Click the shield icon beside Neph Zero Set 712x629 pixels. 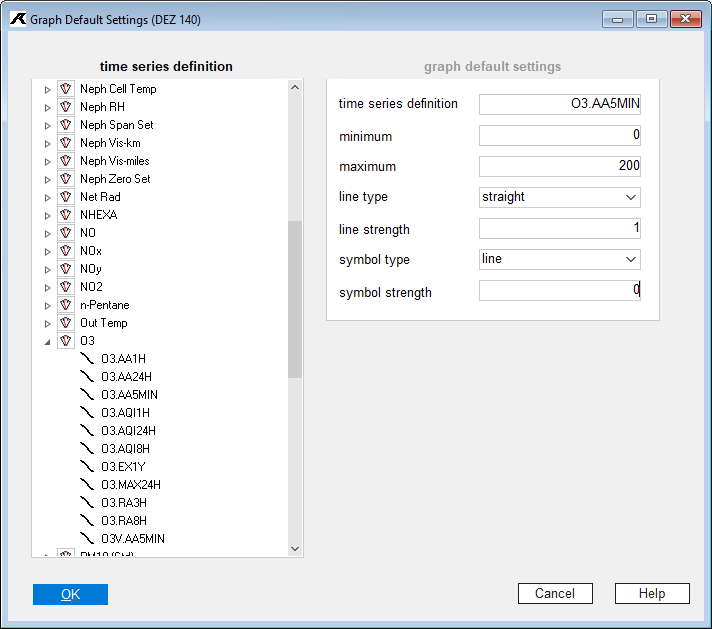[x=66, y=179]
